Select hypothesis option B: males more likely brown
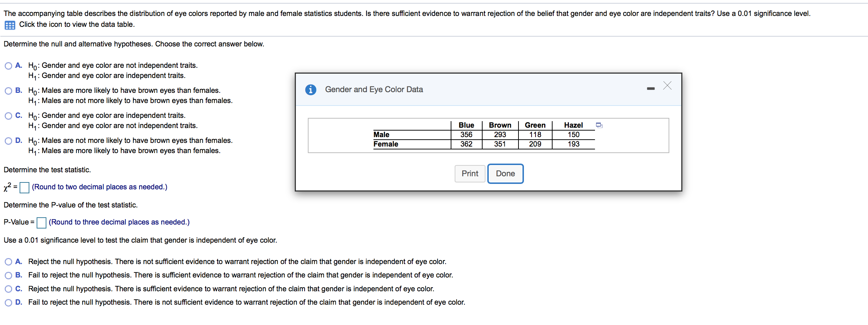 [8, 91]
